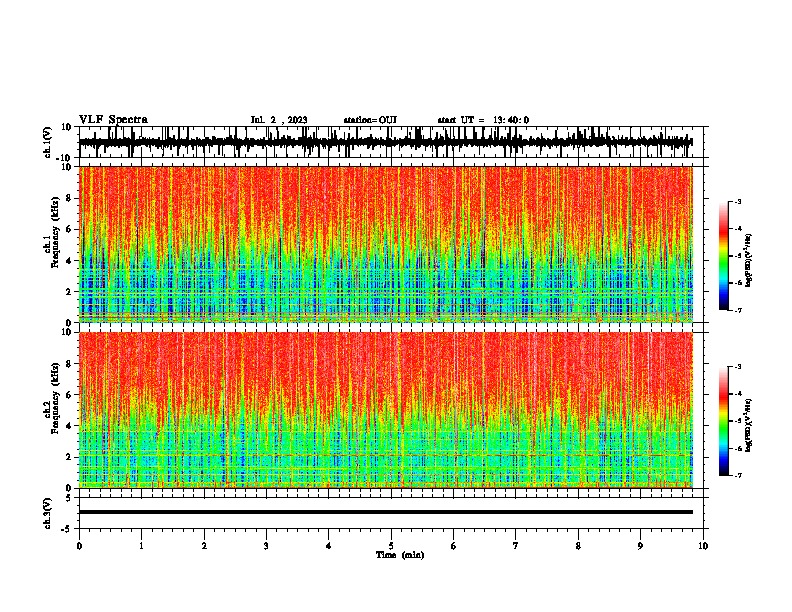Click time axis tick label "4"
The width and height of the screenshot is (792, 612).
pyautogui.click(x=329, y=546)
